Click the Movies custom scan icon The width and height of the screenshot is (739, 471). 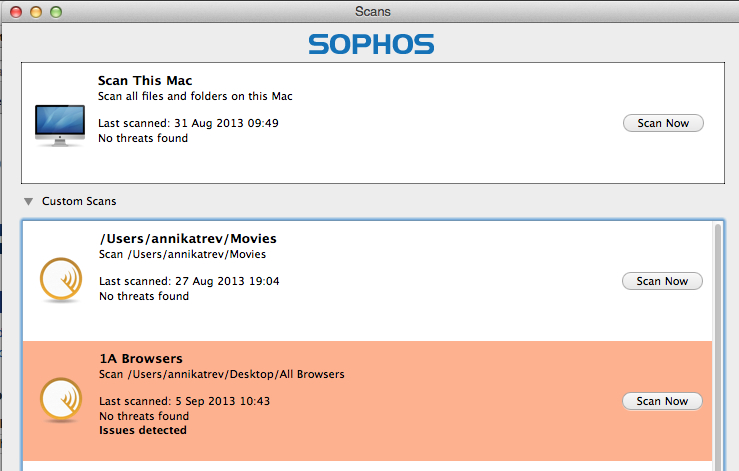click(60, 280)
